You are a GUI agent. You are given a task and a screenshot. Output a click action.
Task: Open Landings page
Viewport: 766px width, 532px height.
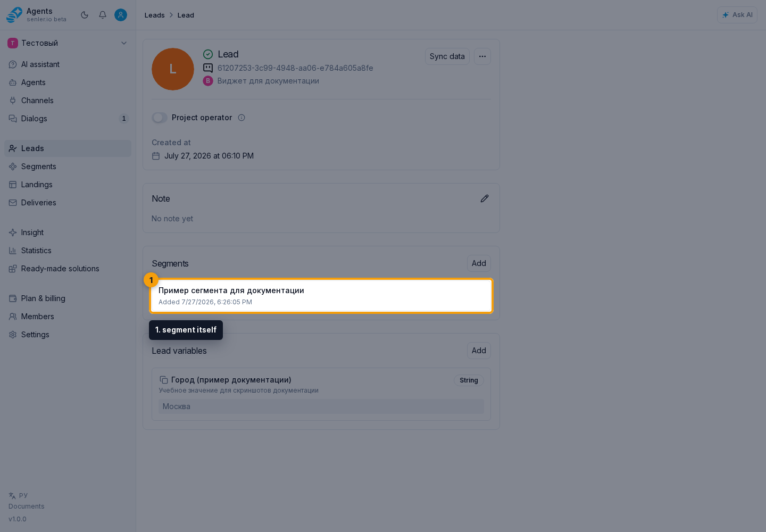(x=68, y=185)
